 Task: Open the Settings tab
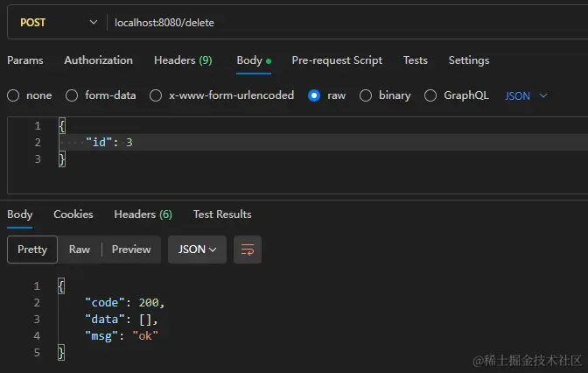pyautogui.click(x=469, y=60)
